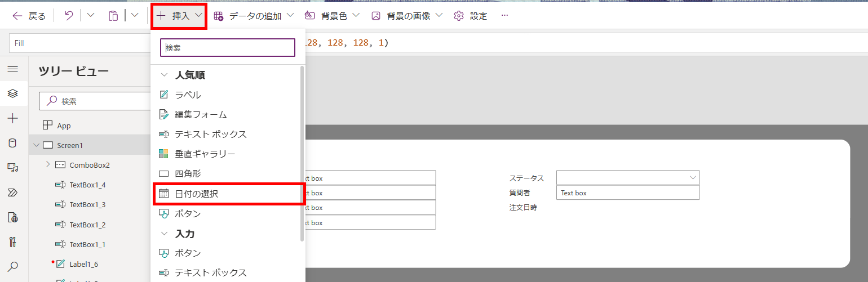Open 設定 (Settings)
The width and height of the screenshot is (868, 282).
(x=471, y=16)
